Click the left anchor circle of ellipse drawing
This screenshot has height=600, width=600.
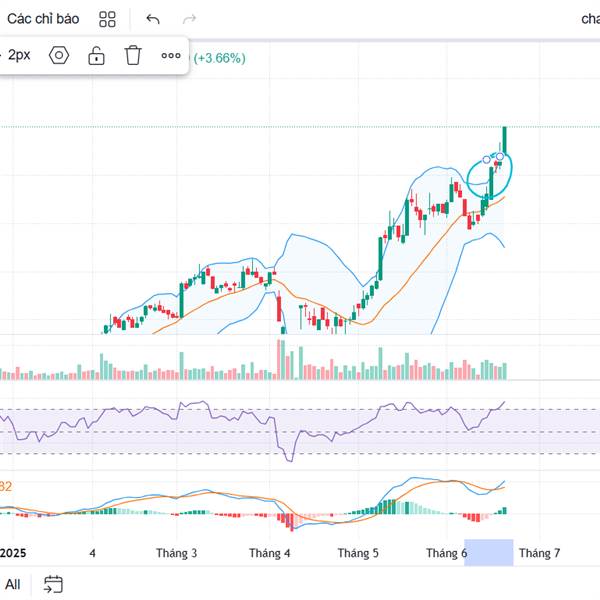tap(486, 160)
